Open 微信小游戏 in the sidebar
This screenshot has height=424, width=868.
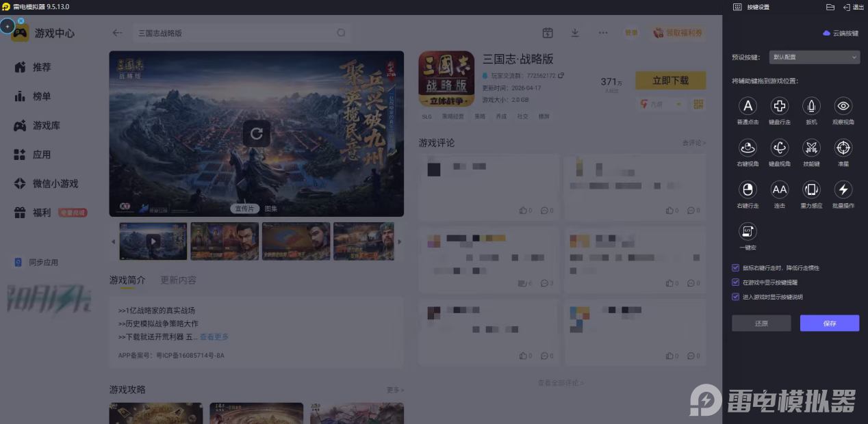click(47, 184)
